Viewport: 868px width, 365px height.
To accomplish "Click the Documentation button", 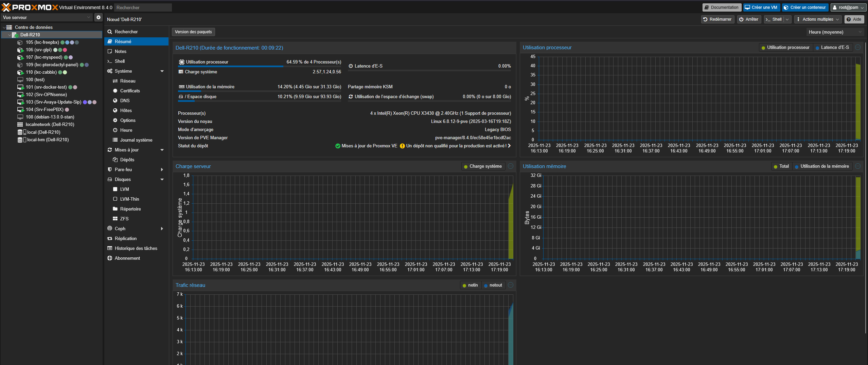I will [722, 7].
